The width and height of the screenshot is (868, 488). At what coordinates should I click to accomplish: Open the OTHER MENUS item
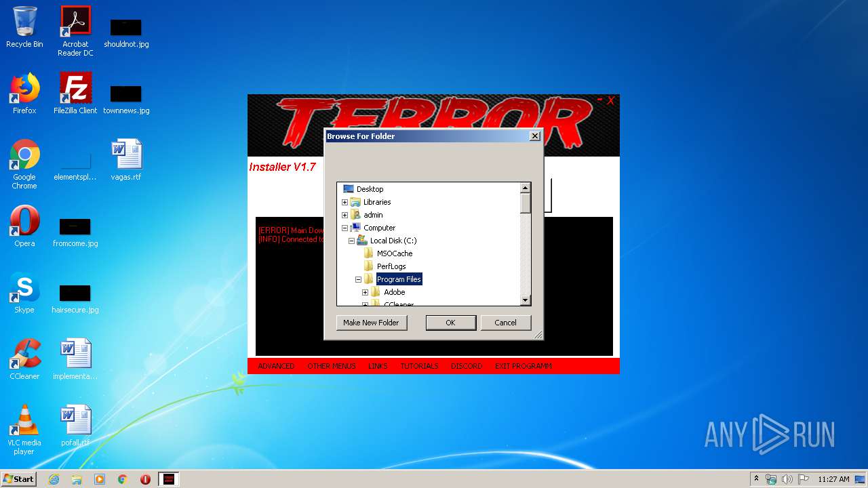[x=332, y=366]
